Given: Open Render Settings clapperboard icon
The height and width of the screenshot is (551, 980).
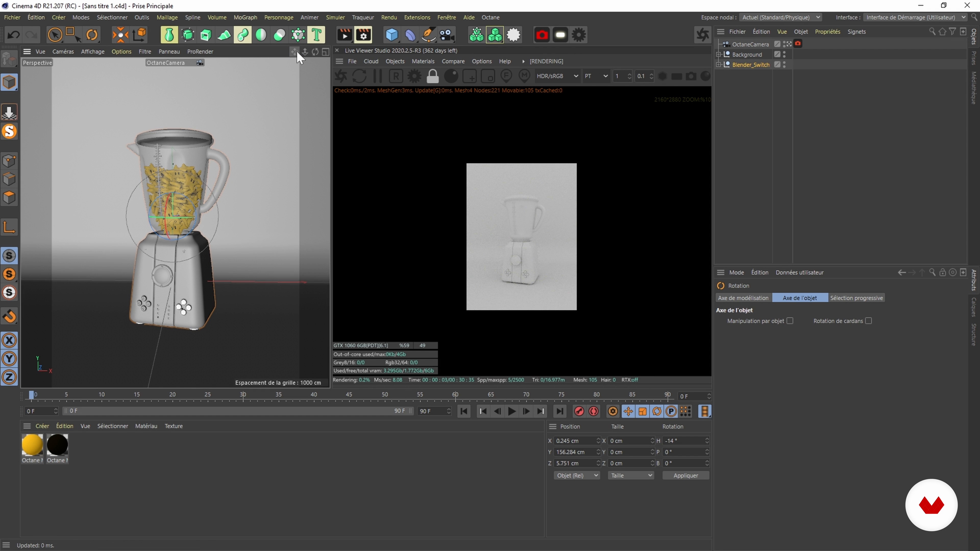Looking at the screenshot, I should (x=363, y=35).
